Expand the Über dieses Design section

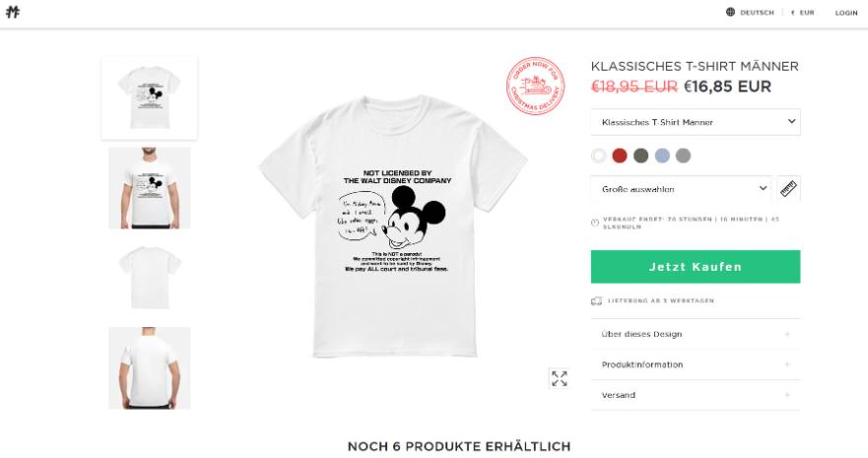[x=696, y=334]
